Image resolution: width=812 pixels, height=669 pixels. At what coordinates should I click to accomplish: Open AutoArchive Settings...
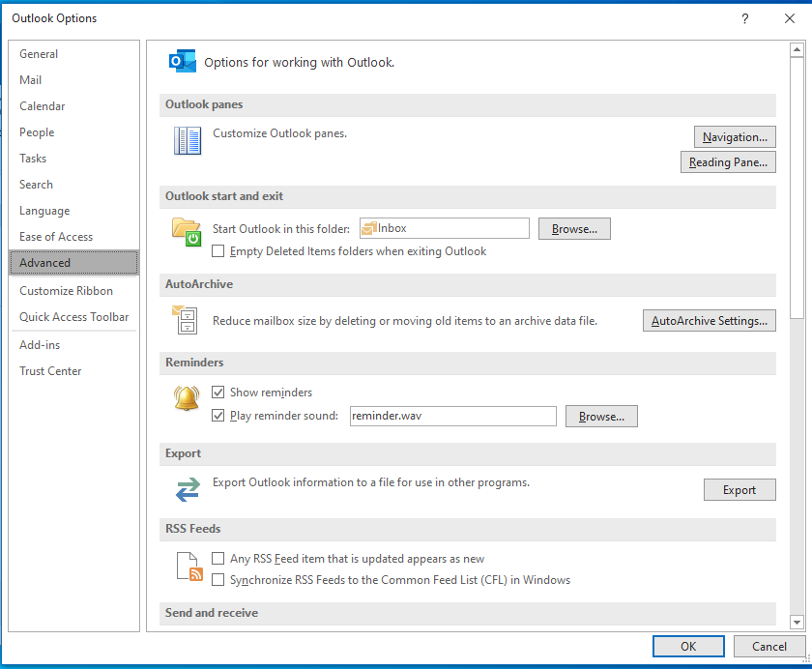pyautogui.click(x=709, y=321)
